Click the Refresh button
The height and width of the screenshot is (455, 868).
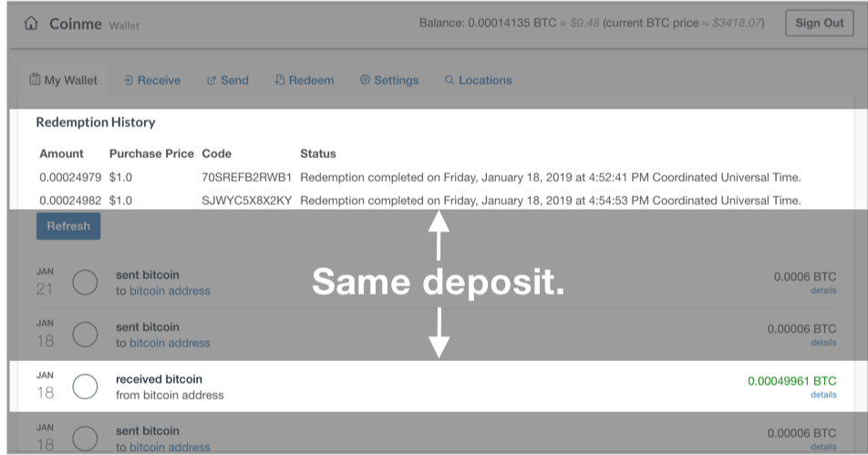[x=68, y=226]
